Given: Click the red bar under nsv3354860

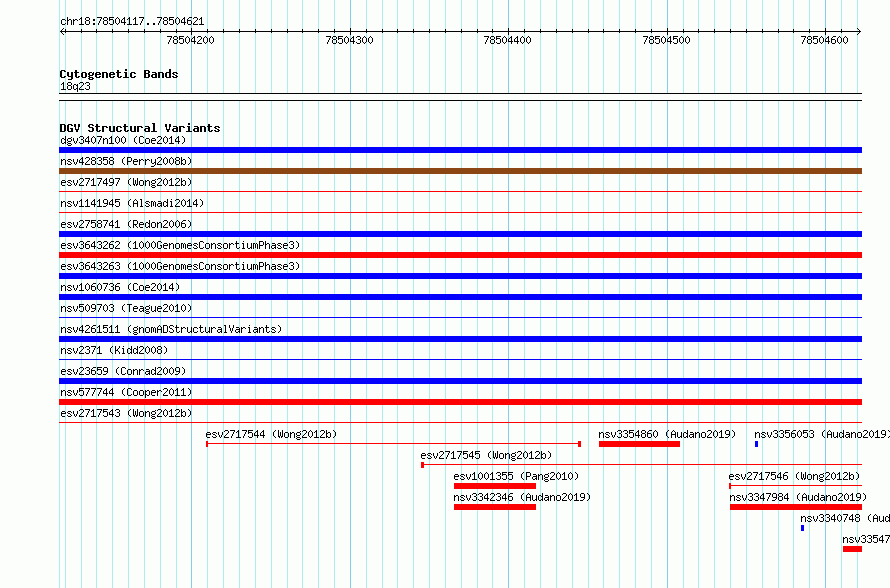Looking at the screenshot, I should tap(639, 444).
